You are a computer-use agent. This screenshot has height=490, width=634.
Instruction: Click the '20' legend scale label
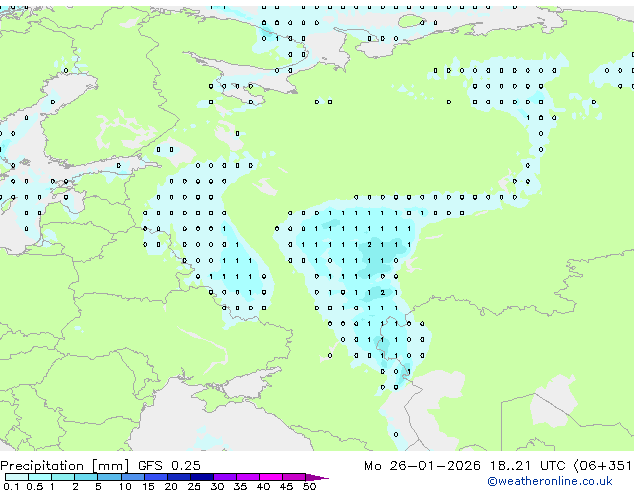pos(171,486)
